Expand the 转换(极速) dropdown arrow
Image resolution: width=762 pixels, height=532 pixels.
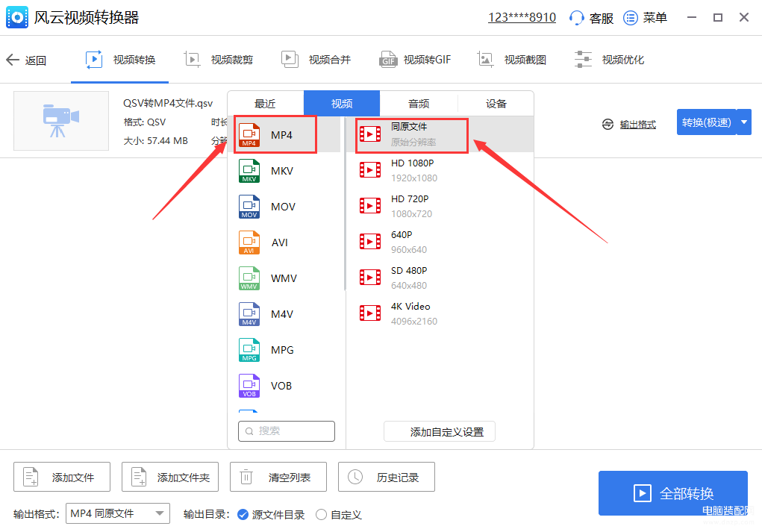pyautogui.click(x=744, y=122)
